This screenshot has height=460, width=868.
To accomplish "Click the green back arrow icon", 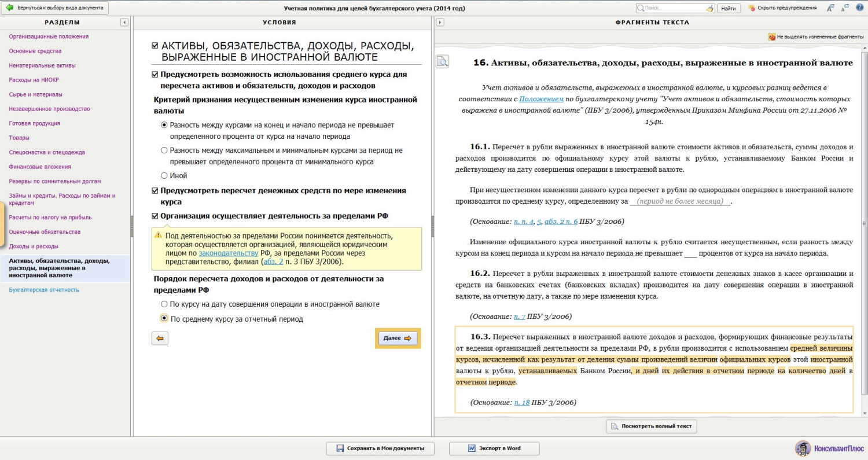I will click(10, 8).
